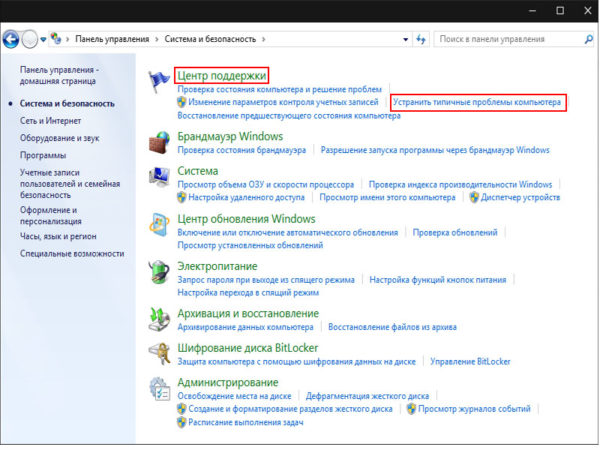Screen dimensions: 600x450
Task: Click the Центр обновления Windows icon
Action: point(158,224)
